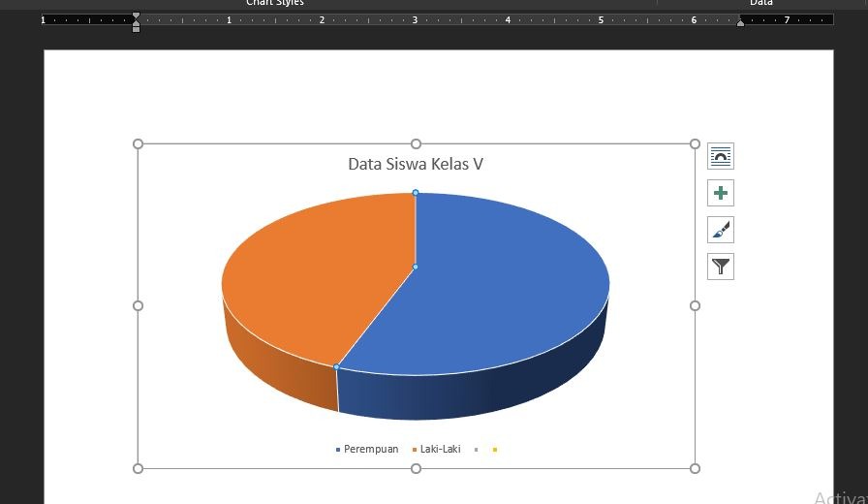Click the data point handle at pie lower-left edge
Viewport: 868px width, 504px height.
click(336, 366)
